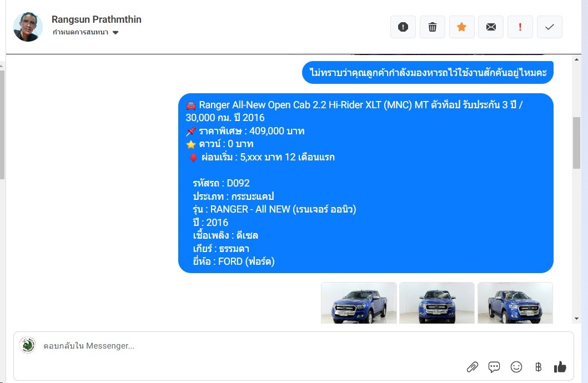Screen dimensions: 588x383
Task: Click the Baht payment request icon
Action: tap(538, 367)
